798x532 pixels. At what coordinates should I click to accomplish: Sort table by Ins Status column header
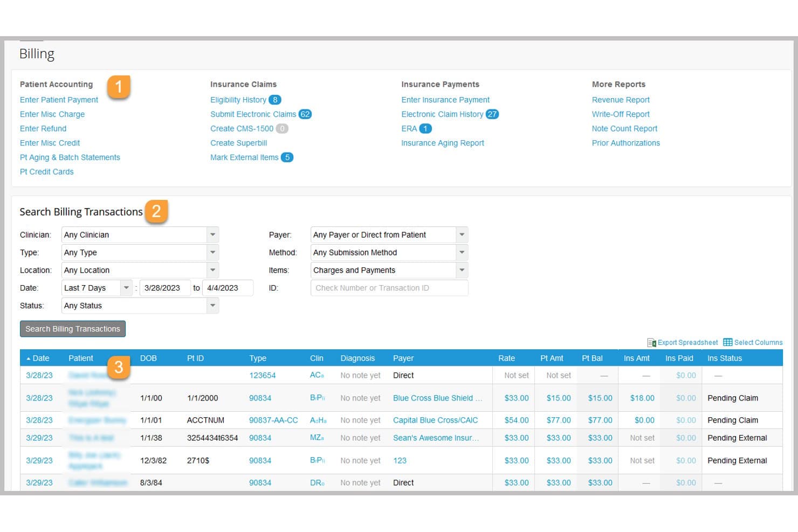pyautogui.click(x=725, y=358)
